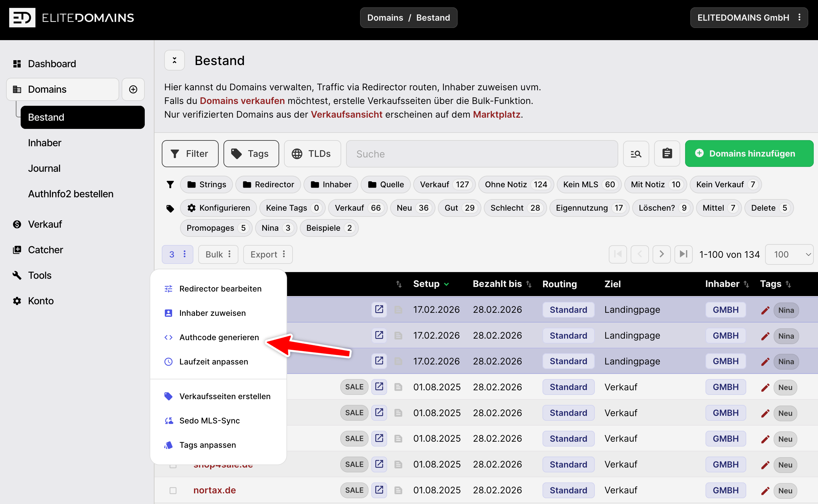Viewport: 818px width, 504px height.
Task: Tick the nortax.de row checkbox
Action: point(173,490)
